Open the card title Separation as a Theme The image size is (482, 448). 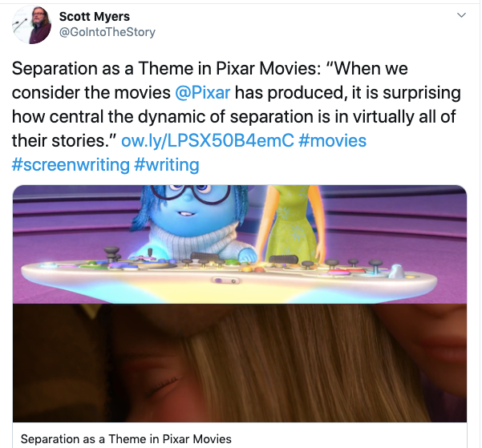click(x=126, y=438)
